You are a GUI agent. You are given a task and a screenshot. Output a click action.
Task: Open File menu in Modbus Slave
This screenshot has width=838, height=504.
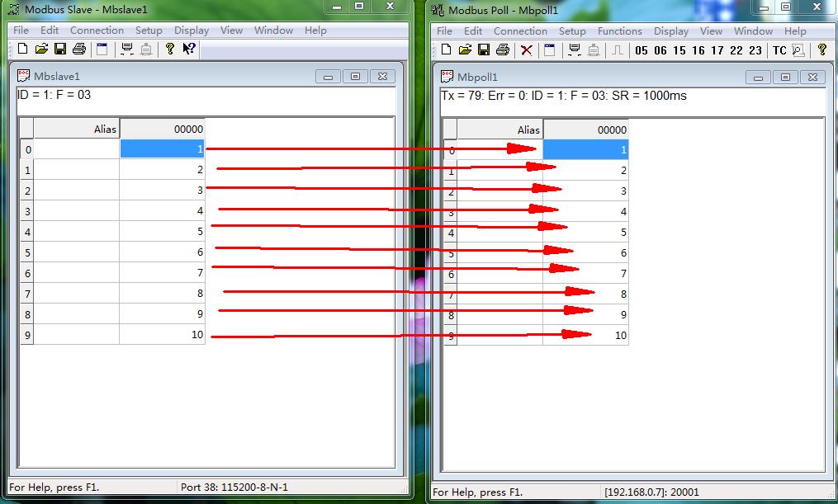[21, 31]
